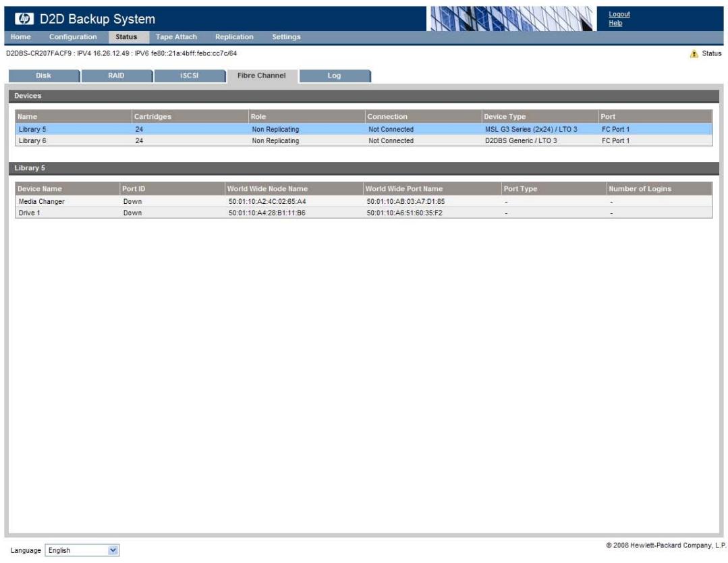Click the Media Changer device name
Viewport: 728px width, 563px height.
click(41, 202)
